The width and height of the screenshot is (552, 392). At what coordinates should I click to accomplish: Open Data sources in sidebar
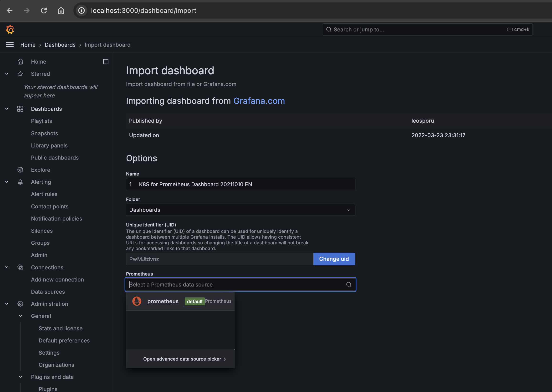click(x=48, y=291)
